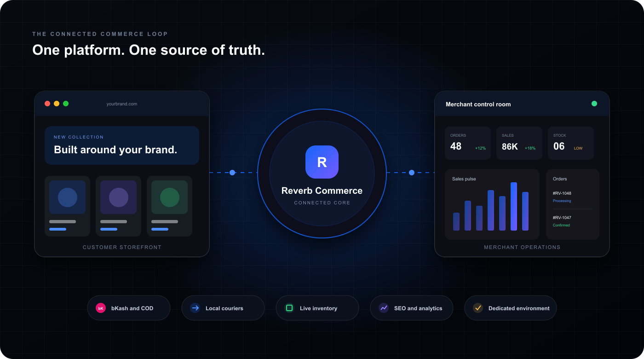This screenshot has height=359, width=644.
Task: Click the New Collection hero banner
Action: pos(122,145)
